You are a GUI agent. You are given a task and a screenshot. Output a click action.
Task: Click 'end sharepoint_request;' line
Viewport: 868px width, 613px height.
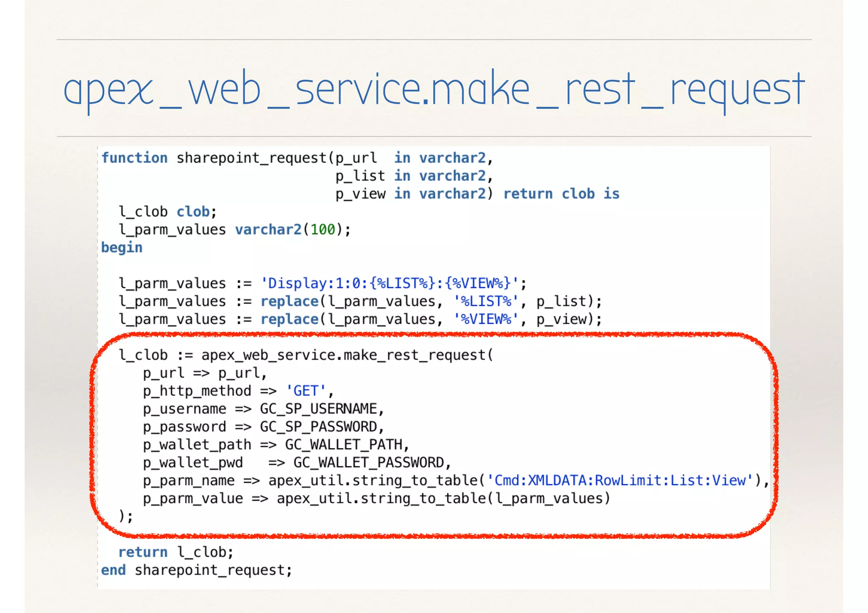[x=197, y=570]
